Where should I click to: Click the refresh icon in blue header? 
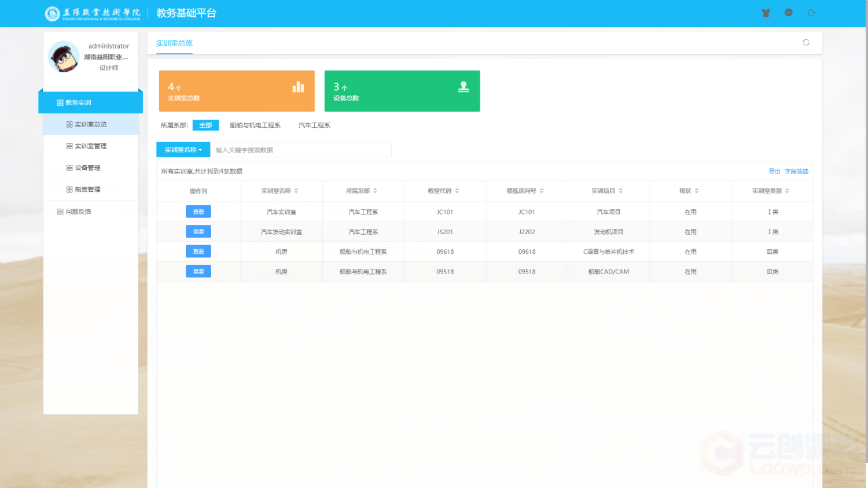coord(811,13)
